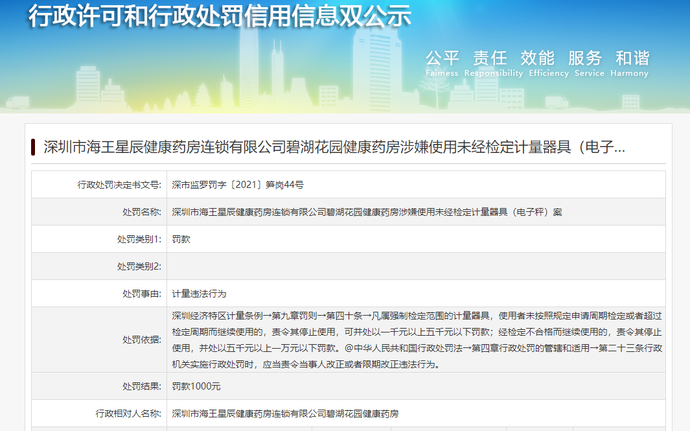The height and width of the screenshot is (431, 690).
Task: Click the 处罚依据 label cell
Action: tap(99, 340)
